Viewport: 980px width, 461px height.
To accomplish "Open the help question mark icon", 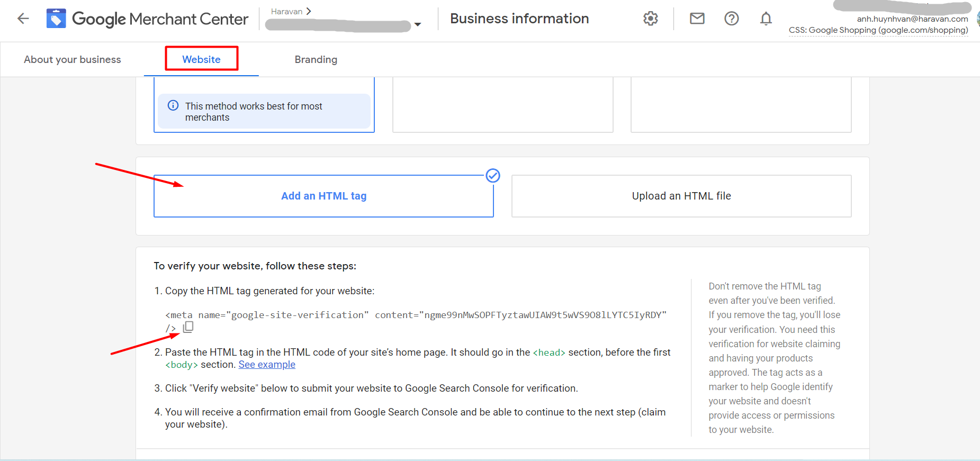I will pyautogui.click(x=731, y=19).
